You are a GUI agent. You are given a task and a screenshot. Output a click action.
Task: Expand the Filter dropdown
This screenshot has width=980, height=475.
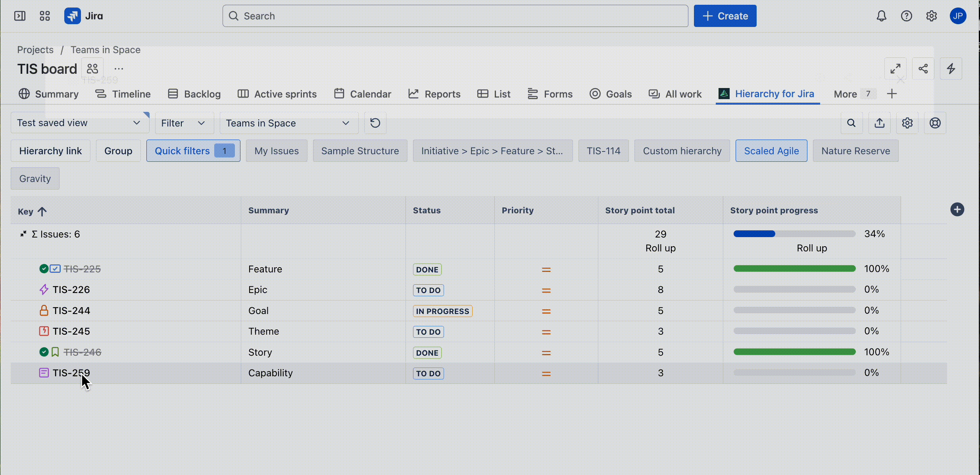(x=184, y=123)
